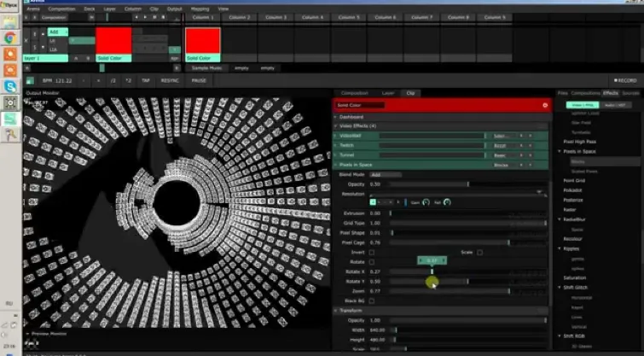644x356 pixels.
Task: Tick the Black BG checkbox
Action: click(372, 301)
